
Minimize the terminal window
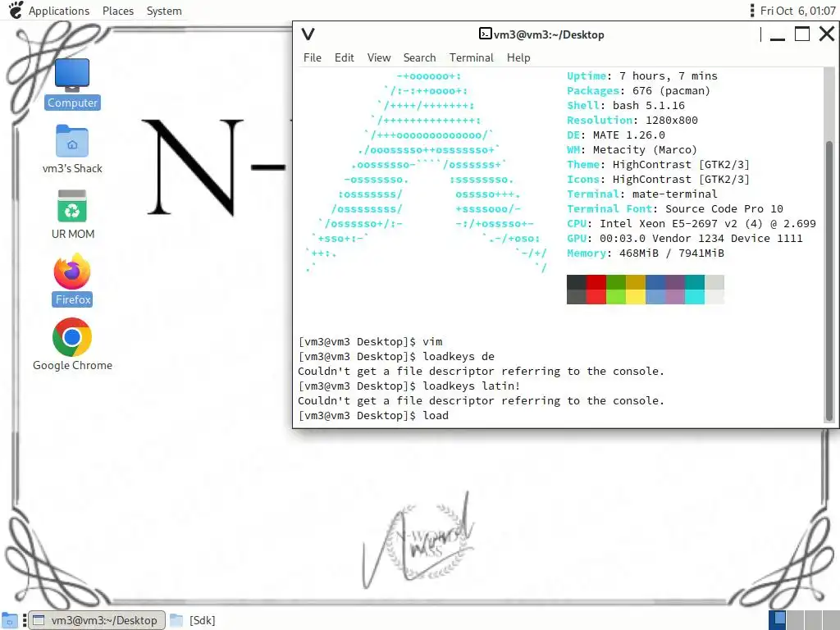[778, 34]
